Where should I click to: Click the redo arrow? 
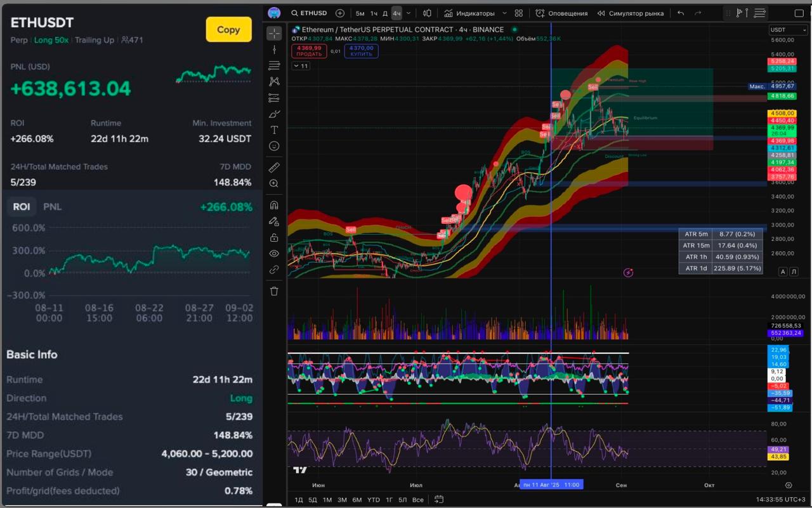tap(698, 13)
